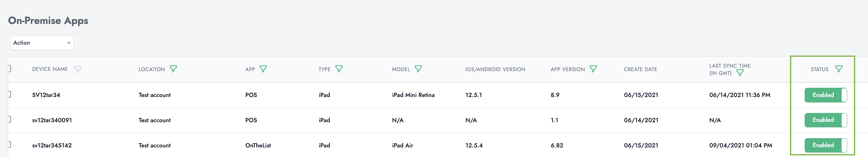This screenshot has width=868, height=157.
Task: Tick the select-all checkbox in header
Action: [10, 69]
